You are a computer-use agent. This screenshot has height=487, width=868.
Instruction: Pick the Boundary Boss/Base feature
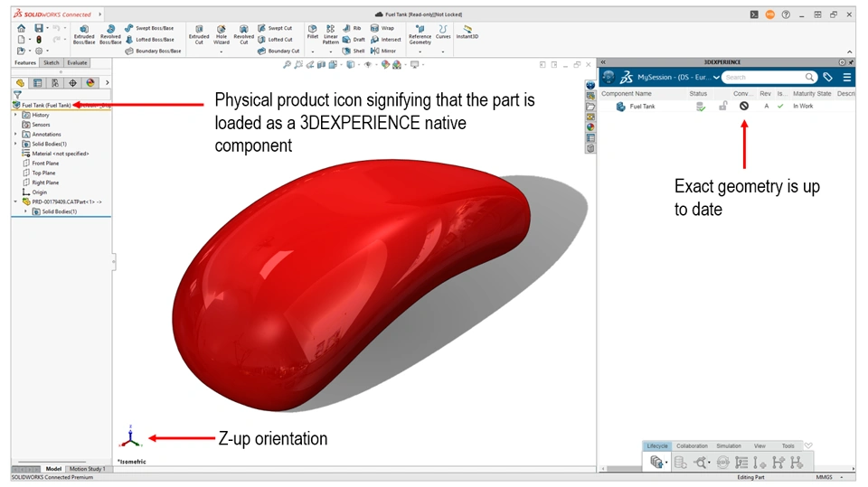coord(153,51)
